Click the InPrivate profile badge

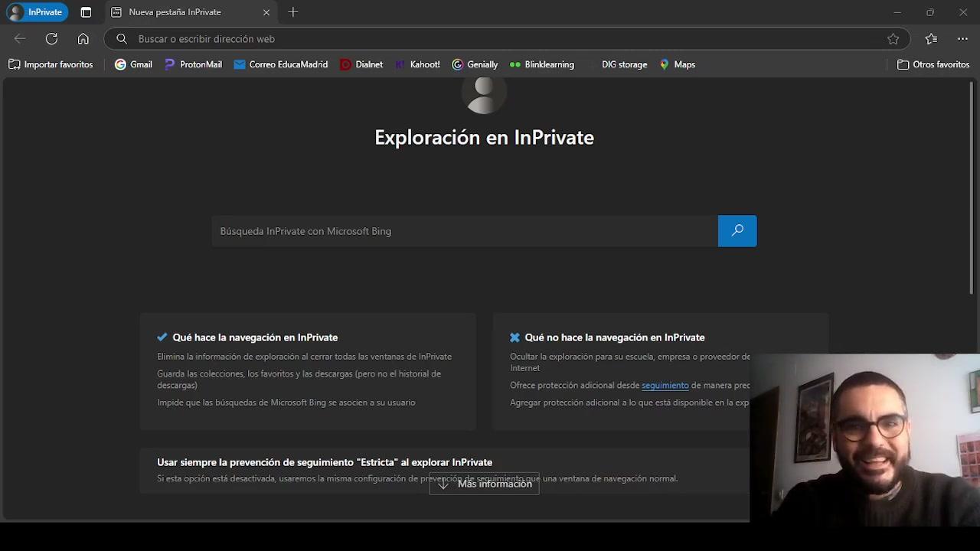click(x=37, y=12)
